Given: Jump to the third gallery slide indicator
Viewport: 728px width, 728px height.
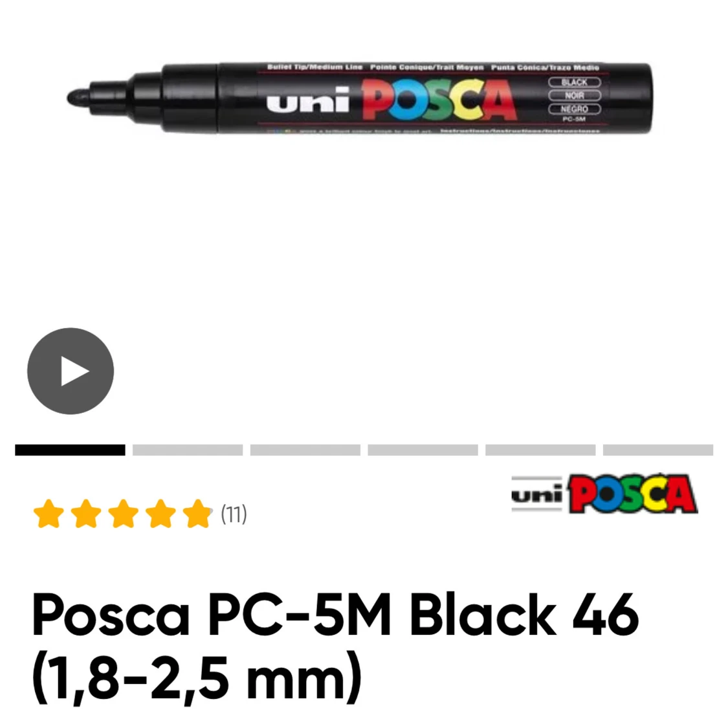Looking at the screenshot, I should pyautogui.click(x=305, y=450).
